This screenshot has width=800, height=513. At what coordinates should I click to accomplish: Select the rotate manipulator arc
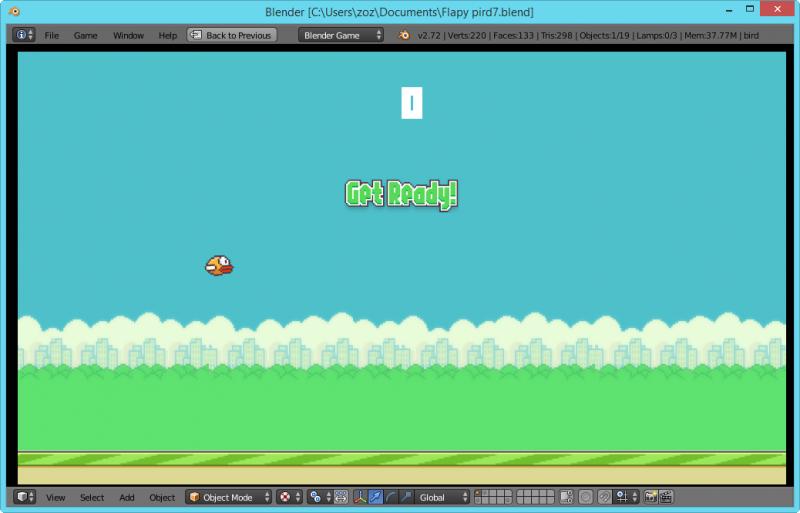pyautogui.click(x=391, y=497)
